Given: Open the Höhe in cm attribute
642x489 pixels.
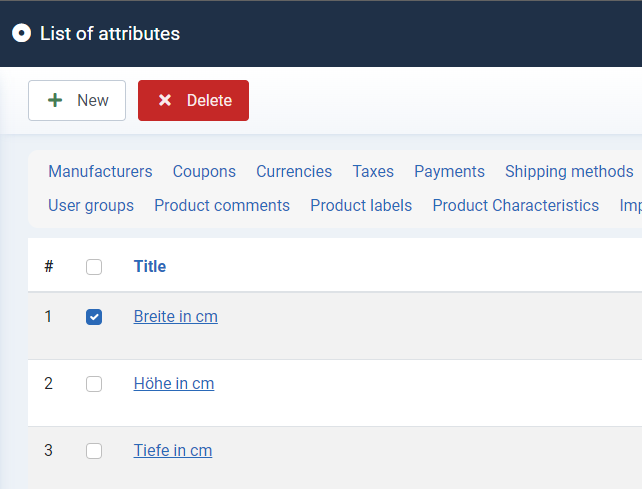Looking at the screenshot, I should (174, 384).
